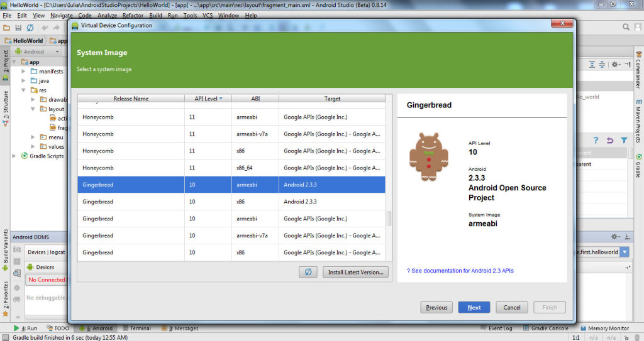Open the Edit menu
This screenshot has height=341, width=644.
click(22, 16)
